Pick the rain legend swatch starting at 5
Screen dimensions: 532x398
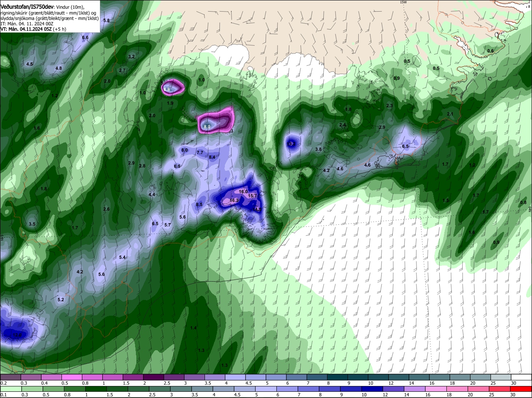(x=266, y=389)
